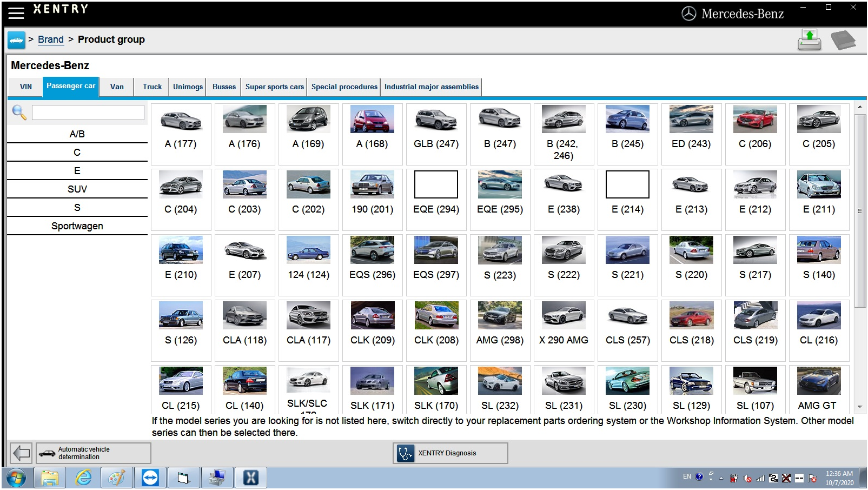Select the X 290 AMG model

(564, 330)
